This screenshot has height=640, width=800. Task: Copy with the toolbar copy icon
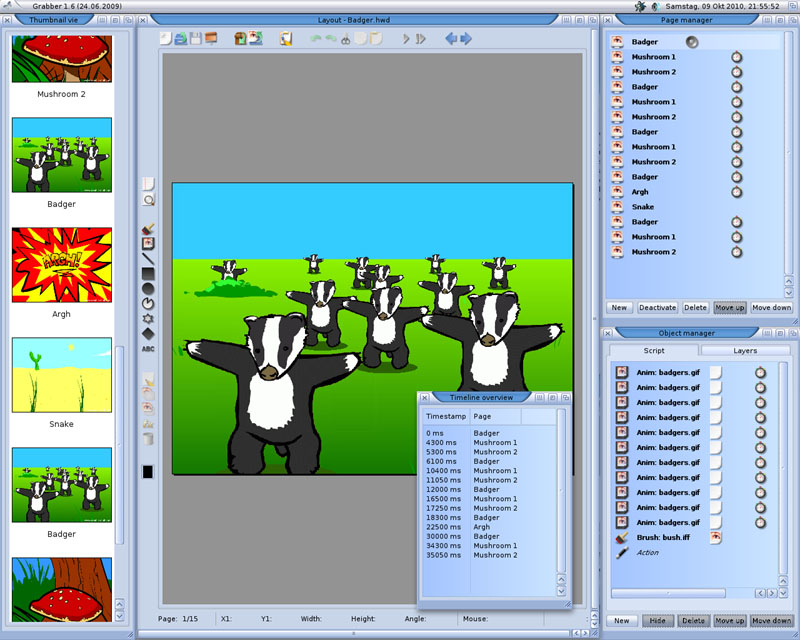click(x=361, y=39)
